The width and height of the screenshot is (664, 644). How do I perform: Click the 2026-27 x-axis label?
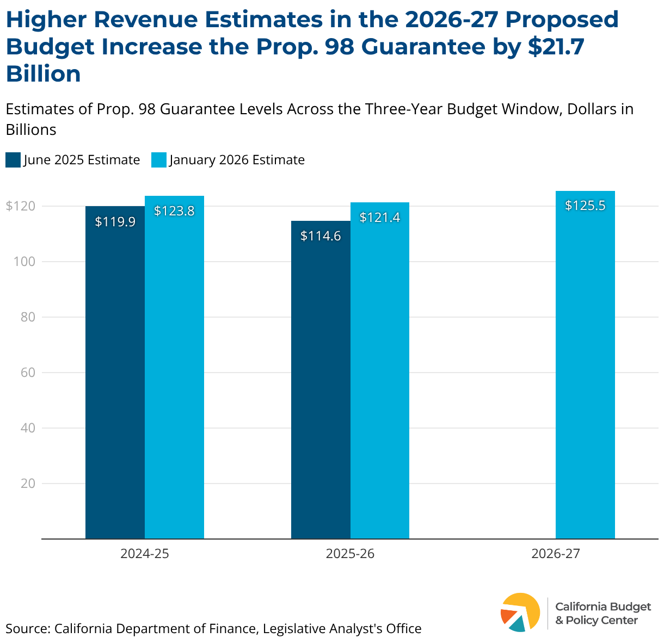pyautogui.click(x=556, y=554)
